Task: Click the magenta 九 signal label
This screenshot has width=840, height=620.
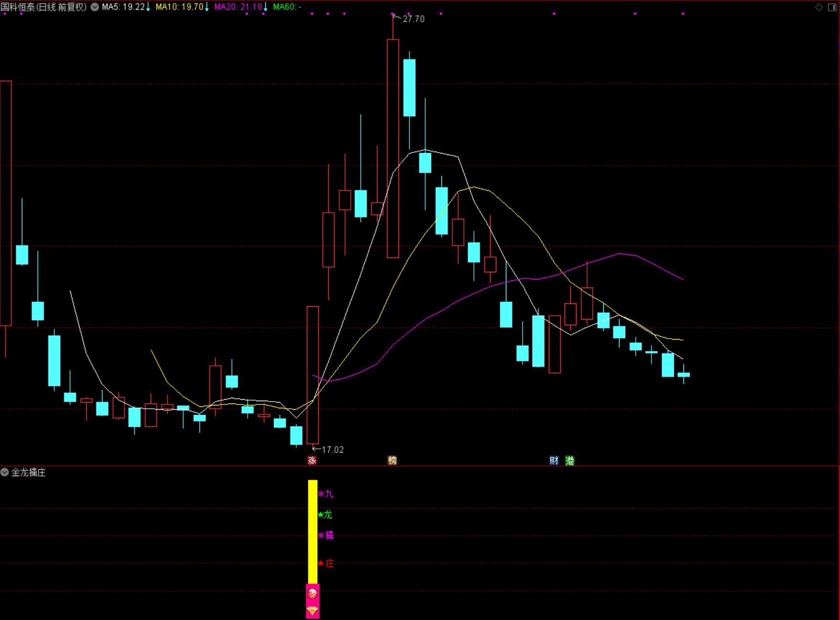Action: point(326,494)
